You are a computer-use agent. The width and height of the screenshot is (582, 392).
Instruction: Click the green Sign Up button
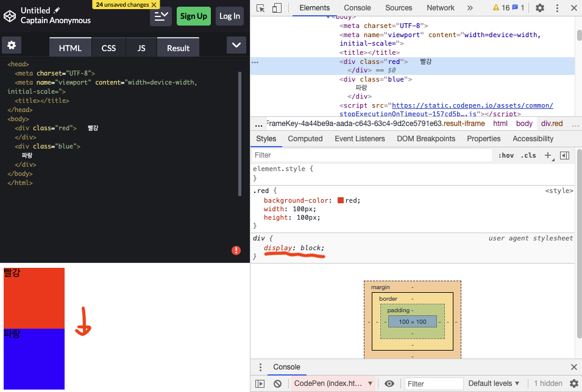click(194, 16)
